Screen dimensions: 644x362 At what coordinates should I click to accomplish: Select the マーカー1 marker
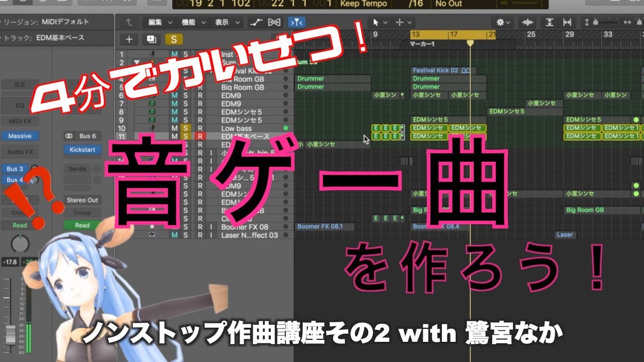point(423,44)
